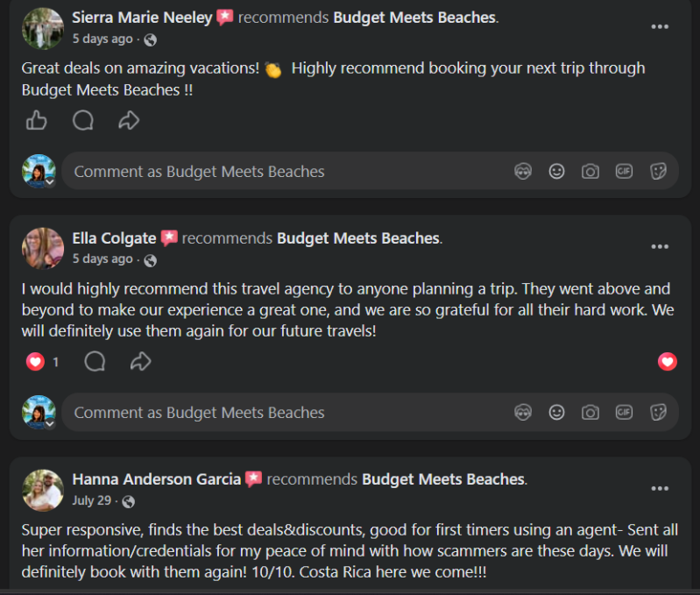Open avatar sticker picker in first comment box

tap(523, 171)
